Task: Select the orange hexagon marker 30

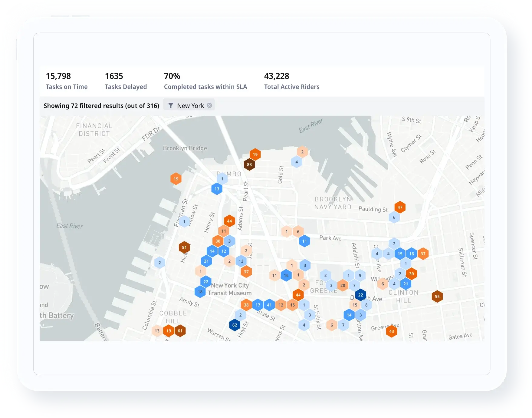Action: [218, 241]
